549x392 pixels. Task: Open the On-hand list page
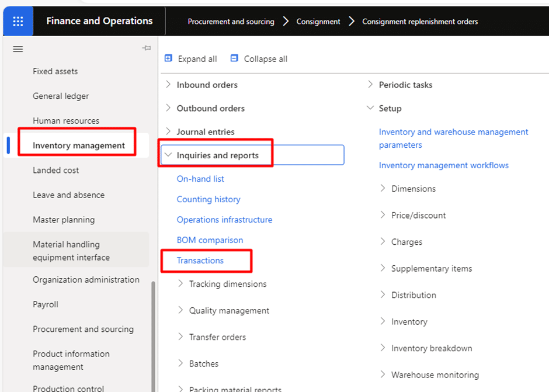point(200,179)
